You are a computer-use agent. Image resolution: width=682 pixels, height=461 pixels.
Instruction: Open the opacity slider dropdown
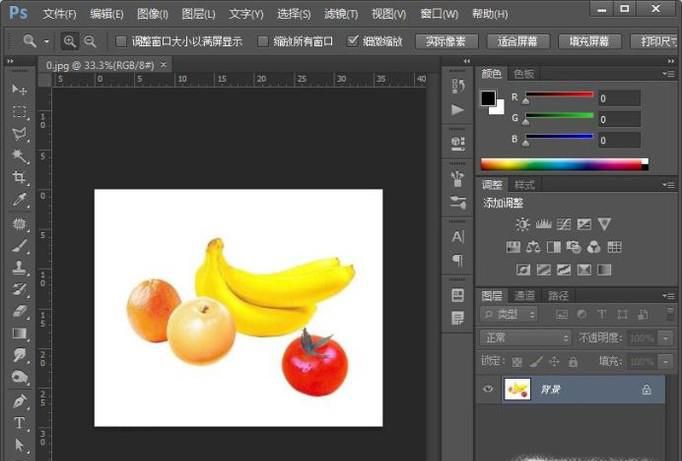coord(665,338)
